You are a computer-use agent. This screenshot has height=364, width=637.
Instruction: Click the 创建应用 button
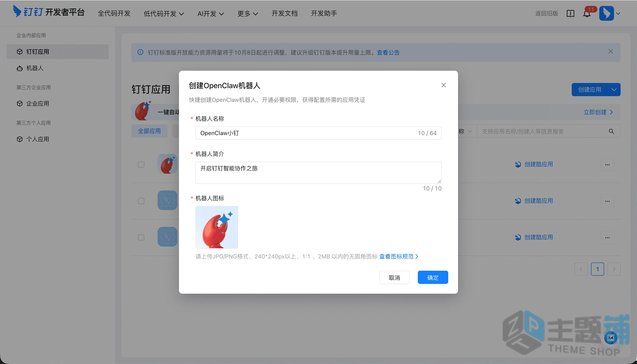[x=590, y=90]
